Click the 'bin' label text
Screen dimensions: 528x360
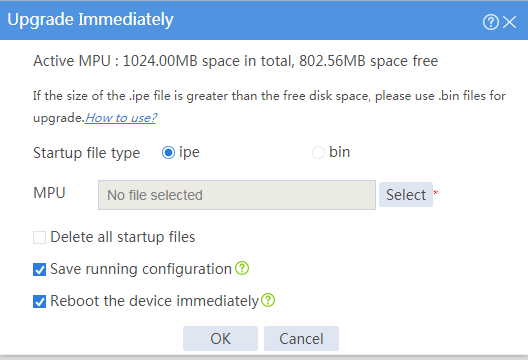click(x=339, y=152)
